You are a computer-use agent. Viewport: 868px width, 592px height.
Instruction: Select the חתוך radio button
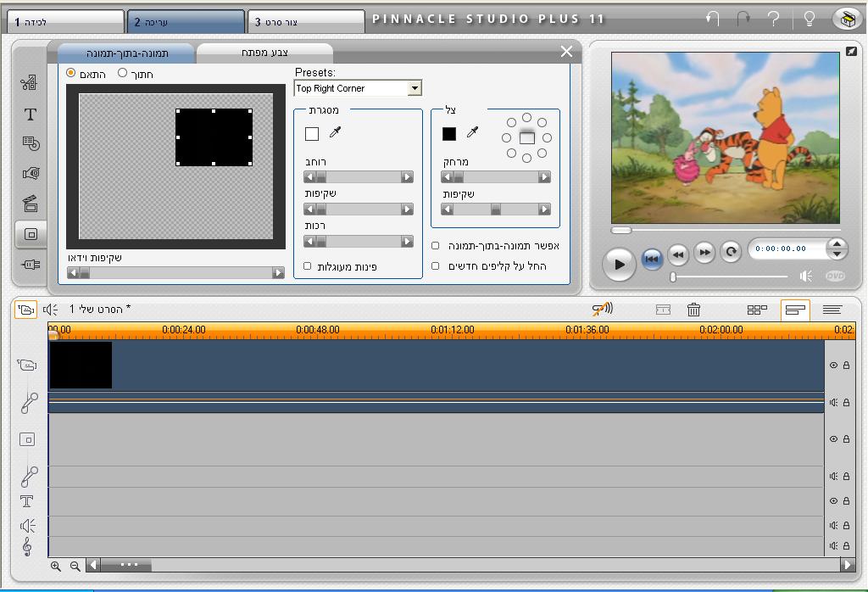coord(122,73)
